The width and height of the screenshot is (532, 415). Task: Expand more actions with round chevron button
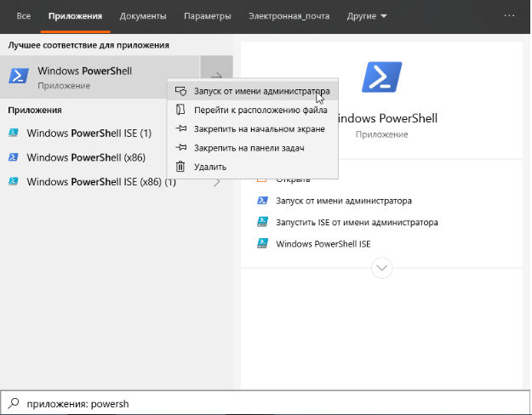(x=381, y=268)
